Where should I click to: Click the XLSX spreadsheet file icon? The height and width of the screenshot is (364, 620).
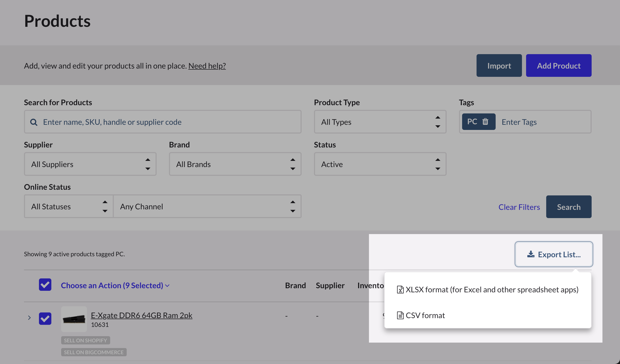coord(400,289)
